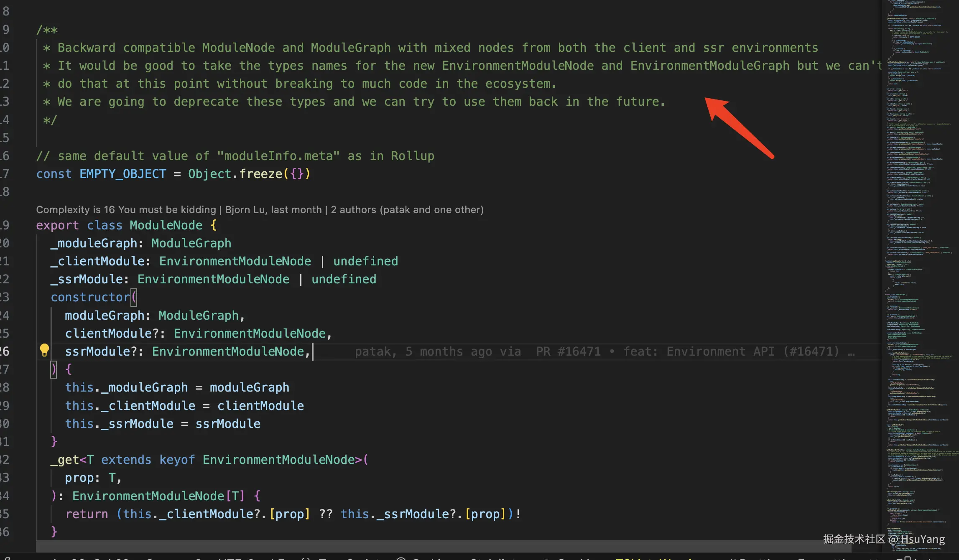Click the 'constructor' keyword
Viewport: 959px width, 560px height.
click(90, 297)
